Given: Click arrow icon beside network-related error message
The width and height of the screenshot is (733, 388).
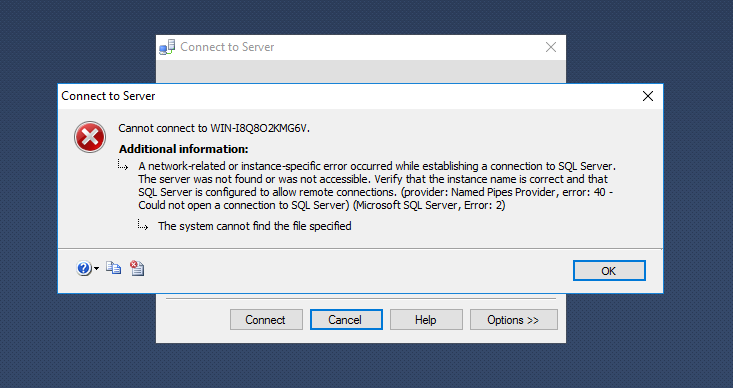Looking at the screenshot, I should pos(123,165).
